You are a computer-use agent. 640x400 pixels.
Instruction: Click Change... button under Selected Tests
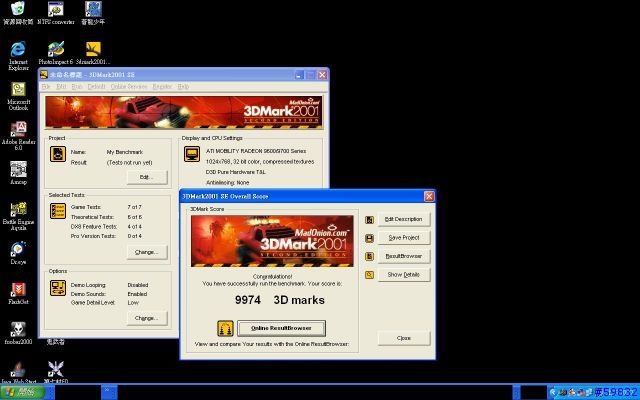pyautogui.click(x=147, y=252)
